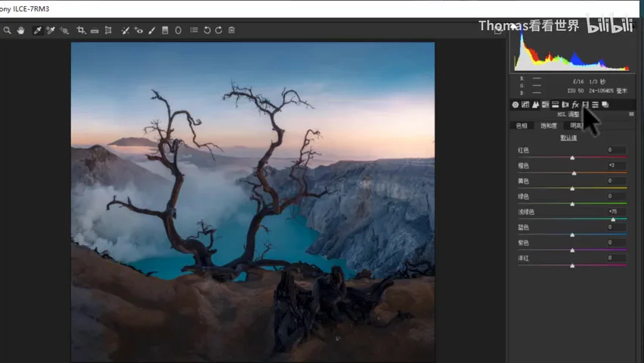Select the Red Eye Removal tool
This screenshot has height=363, width=644.
tap(139, 30)
